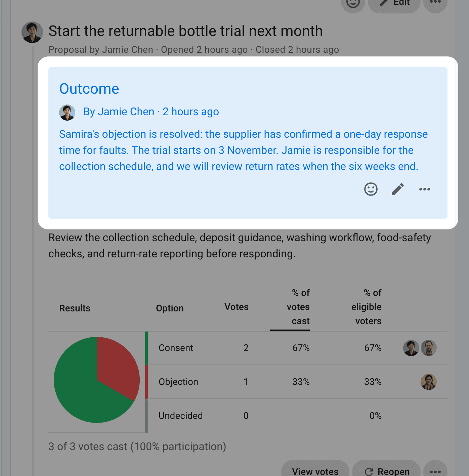The height and width of the screenshot is (476, 469).
Task: Click the Votes column header
Action: pyautogui.click(x=237, y=307)
